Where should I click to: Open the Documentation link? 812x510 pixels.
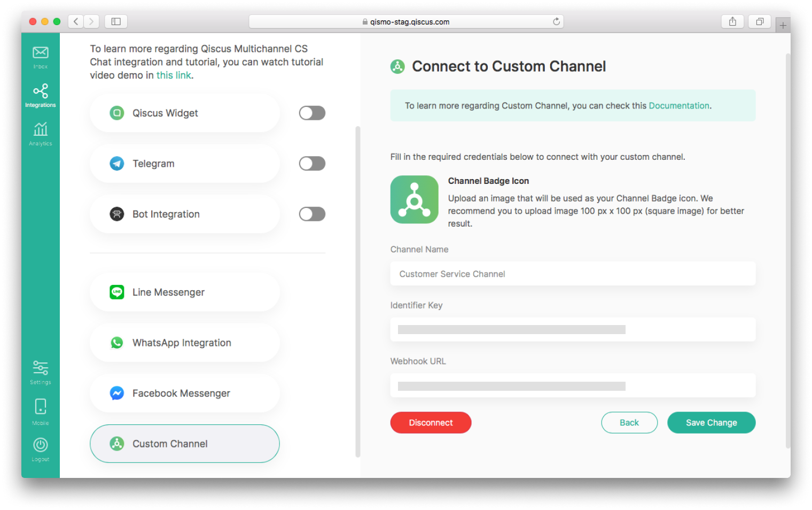click(x=678, y=106)
